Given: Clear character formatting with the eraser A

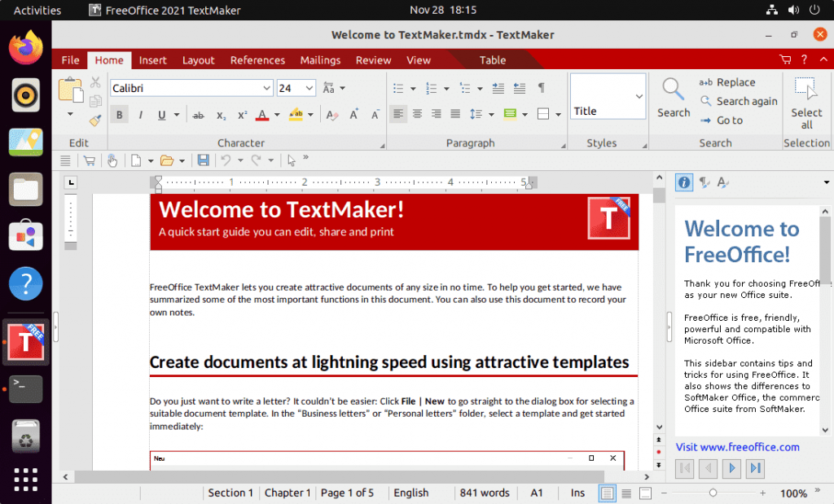Looking at the screenshot, I should (332, 115).
